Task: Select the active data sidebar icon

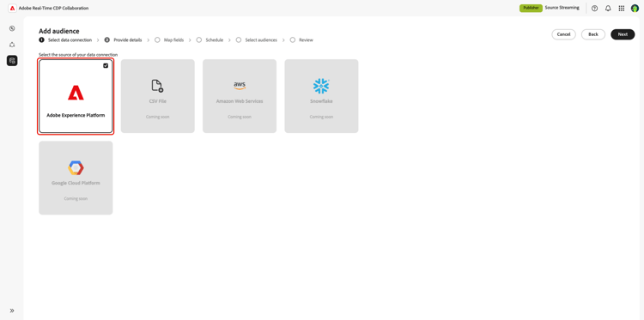Action: (x=12, y=61)
